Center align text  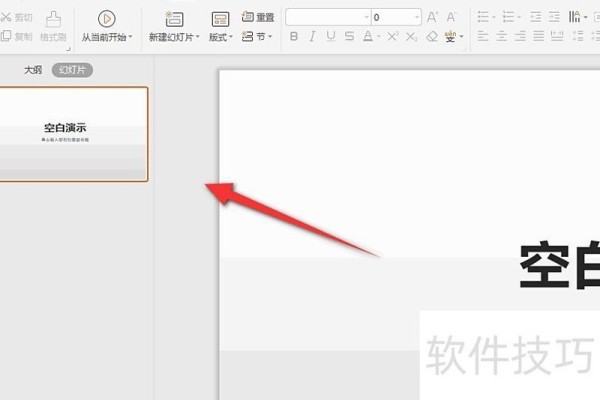(x=502, y=37)
